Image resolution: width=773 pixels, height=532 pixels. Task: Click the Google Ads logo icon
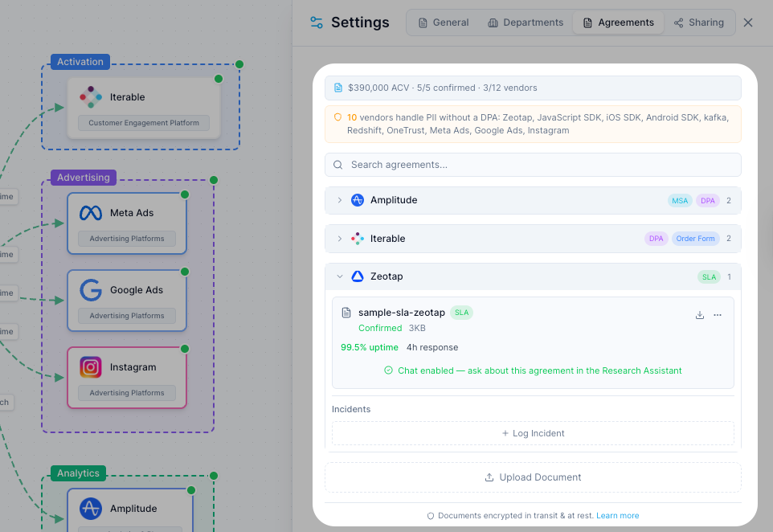(91, 290)
